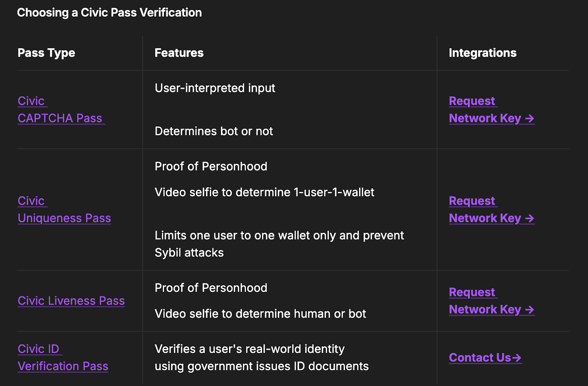
Task: Click the Integrations column header
Action: (483, 53)
